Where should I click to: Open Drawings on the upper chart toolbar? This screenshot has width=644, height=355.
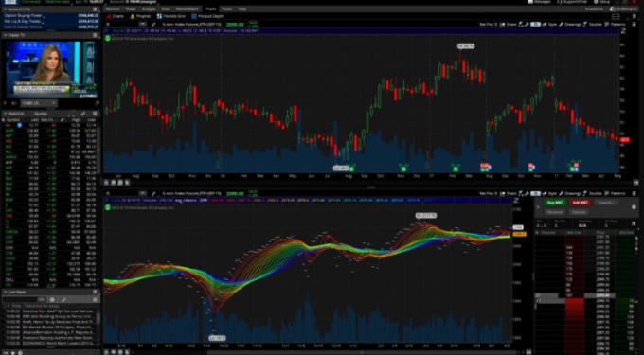point(570,25)
